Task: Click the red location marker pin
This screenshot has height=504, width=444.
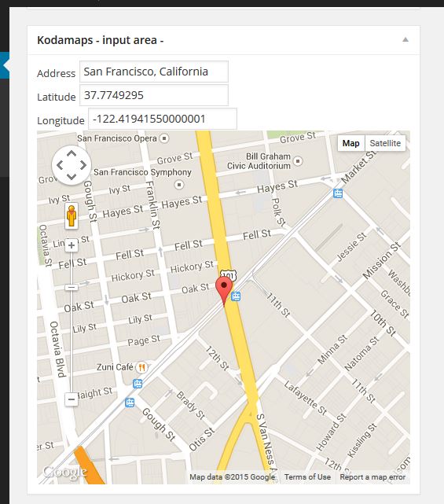Action: (x=224, y=291)
